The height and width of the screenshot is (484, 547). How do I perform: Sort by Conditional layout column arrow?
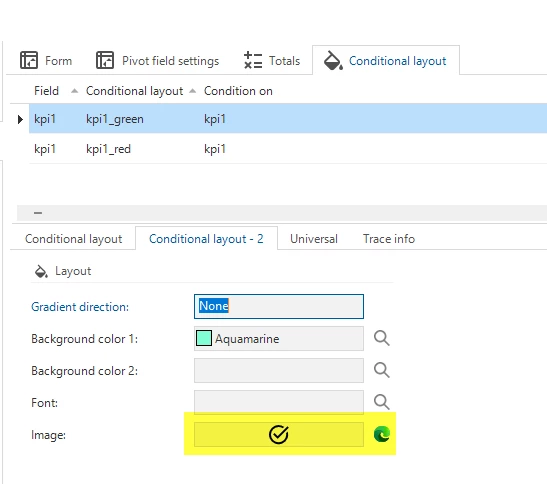tap(192, 91)
